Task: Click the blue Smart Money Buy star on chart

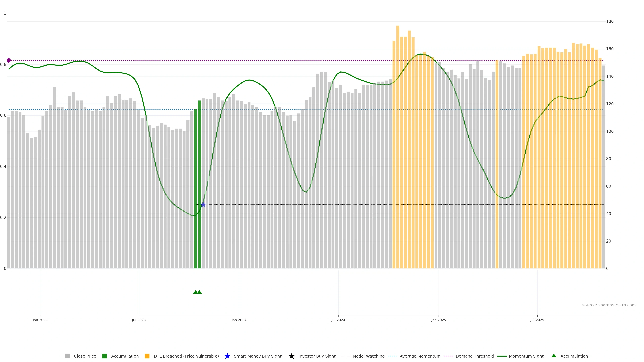Action: click(x=203, y=205)
